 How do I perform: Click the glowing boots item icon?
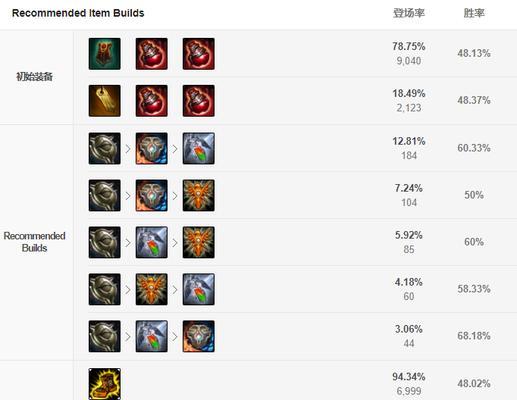pyautogui.click(x=105, y=384)
